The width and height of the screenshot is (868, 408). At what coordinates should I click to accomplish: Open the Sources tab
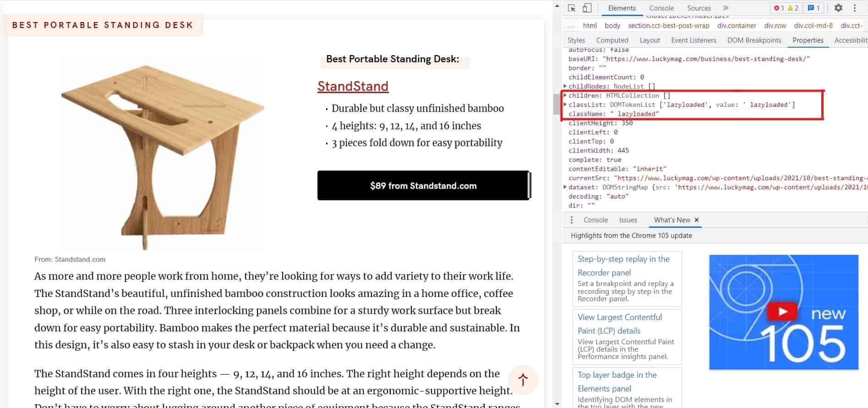click(x=699, y=8)
